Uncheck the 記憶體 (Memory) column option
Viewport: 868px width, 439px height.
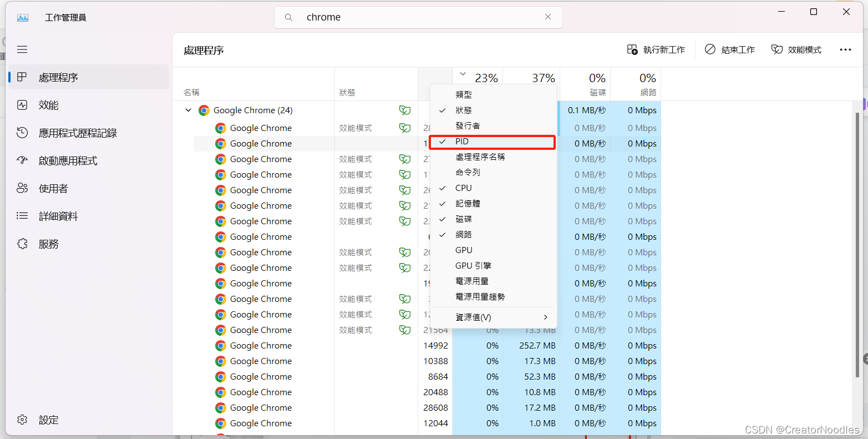[x=493, y=204]
